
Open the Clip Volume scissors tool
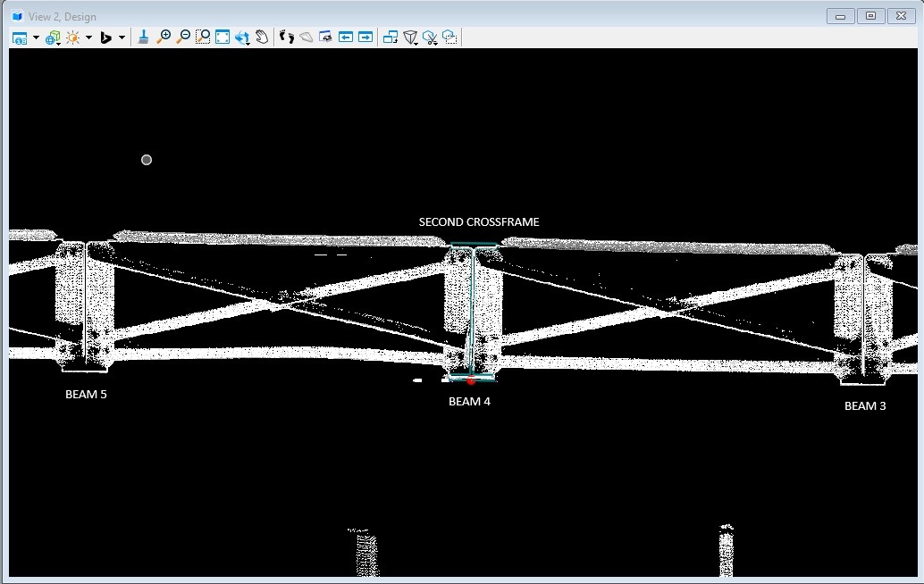(430, 38)
